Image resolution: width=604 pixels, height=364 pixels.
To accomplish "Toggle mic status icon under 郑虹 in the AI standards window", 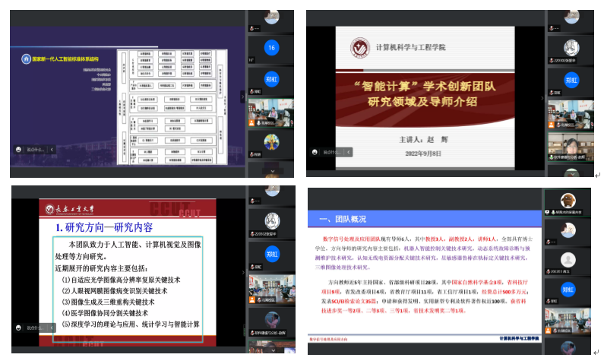I will [x=252, y=92].
